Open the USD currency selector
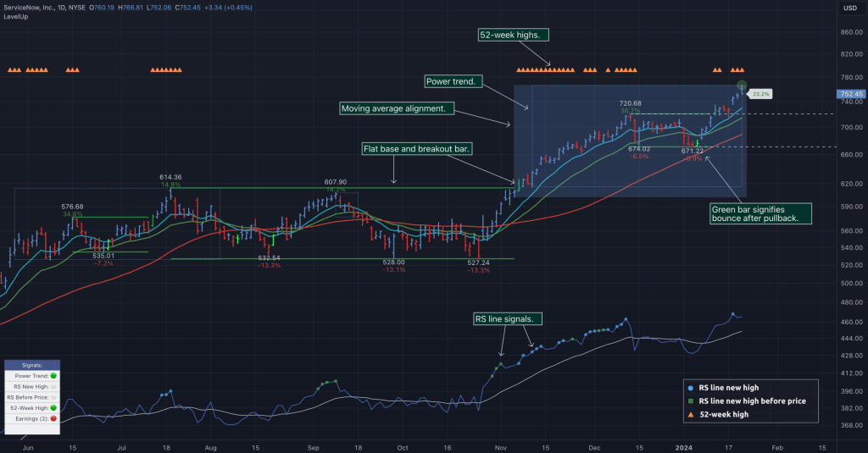 (849, 8)
